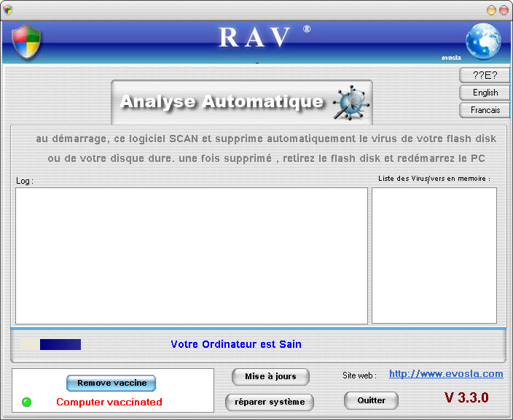
Task: Click the 'Computer vaccinated' status text
Action: pos(109,402)
